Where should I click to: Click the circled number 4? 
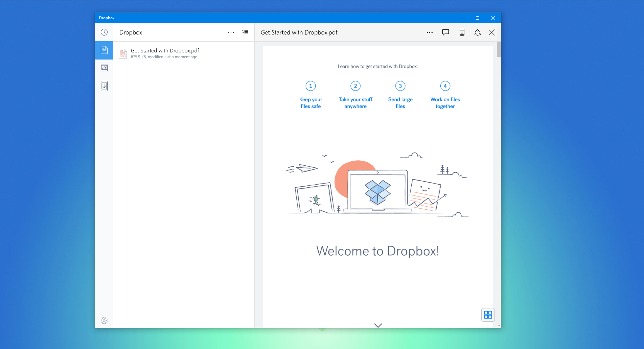[445, 86]
